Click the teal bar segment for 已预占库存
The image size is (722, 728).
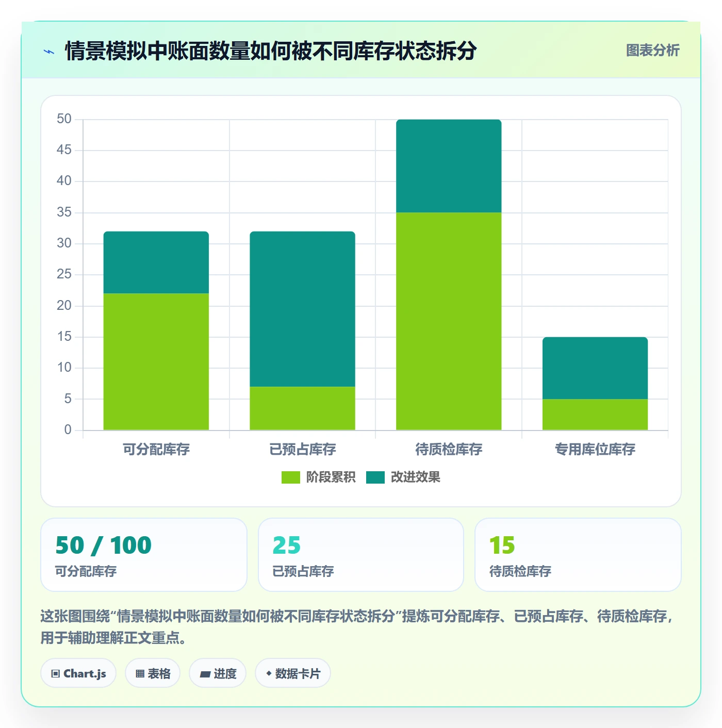tap(303, 309)
